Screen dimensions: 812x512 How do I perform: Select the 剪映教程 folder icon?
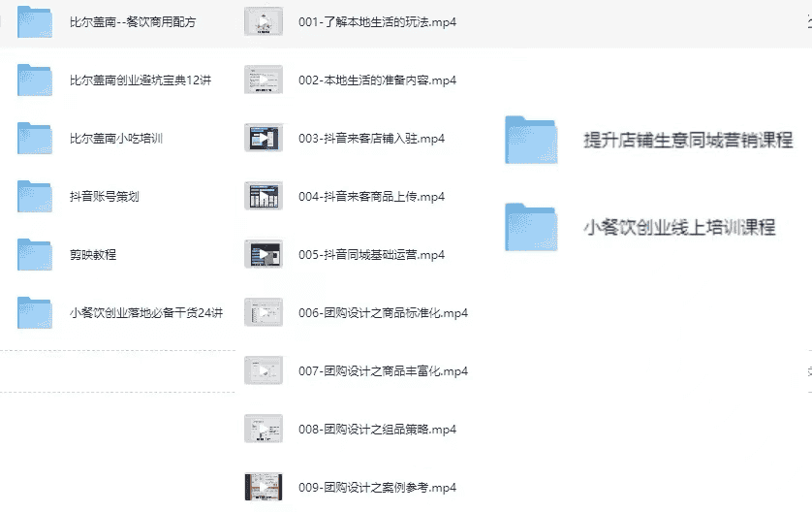click(x=35, y=254)
